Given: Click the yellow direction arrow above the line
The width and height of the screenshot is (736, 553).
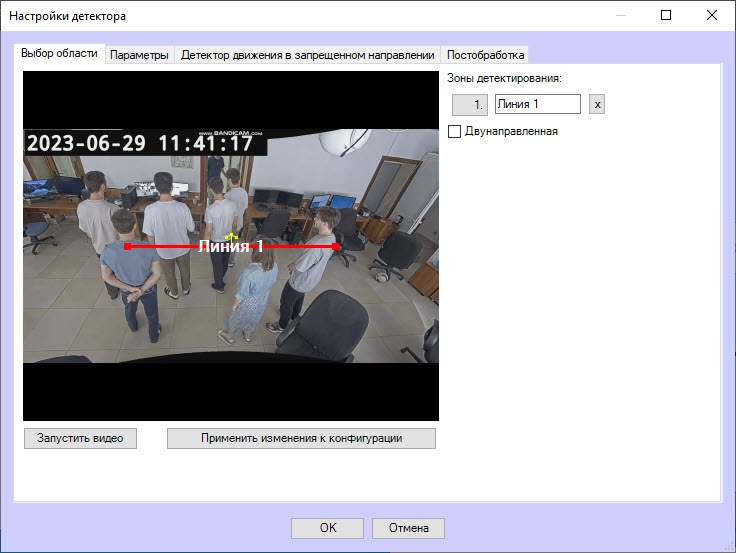Looking at the screenshot, I should (x=231, y=237).
